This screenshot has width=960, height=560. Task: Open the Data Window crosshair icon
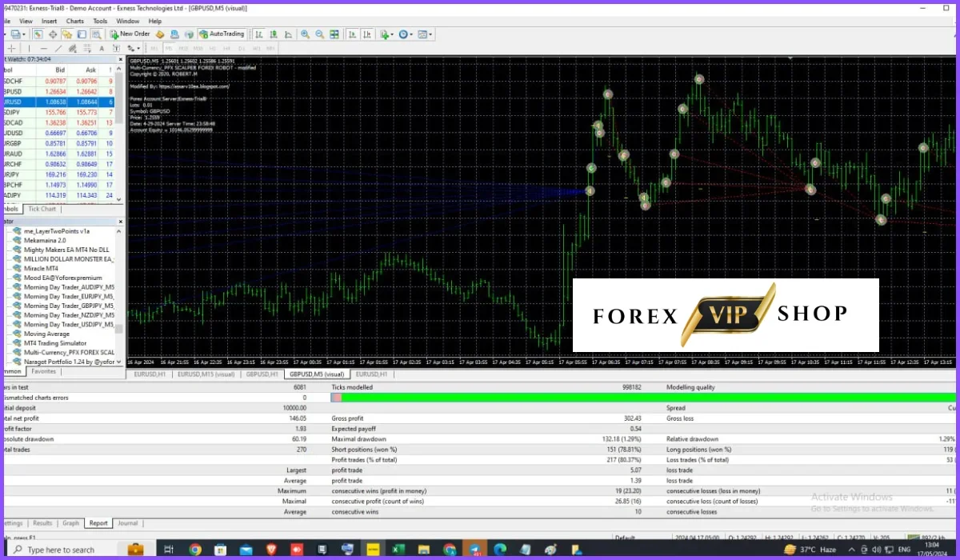(53, 34)
